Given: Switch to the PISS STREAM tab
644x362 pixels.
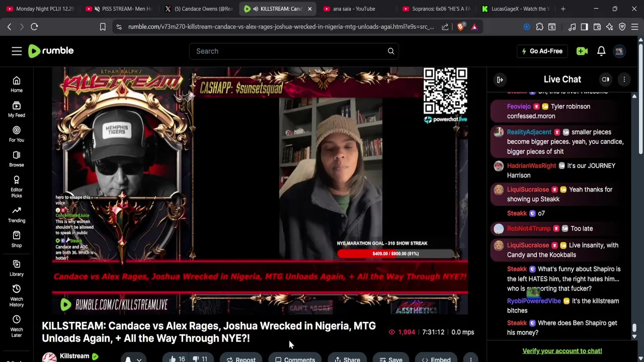Looking at the screenshot, I should click(x=119, y=9).
